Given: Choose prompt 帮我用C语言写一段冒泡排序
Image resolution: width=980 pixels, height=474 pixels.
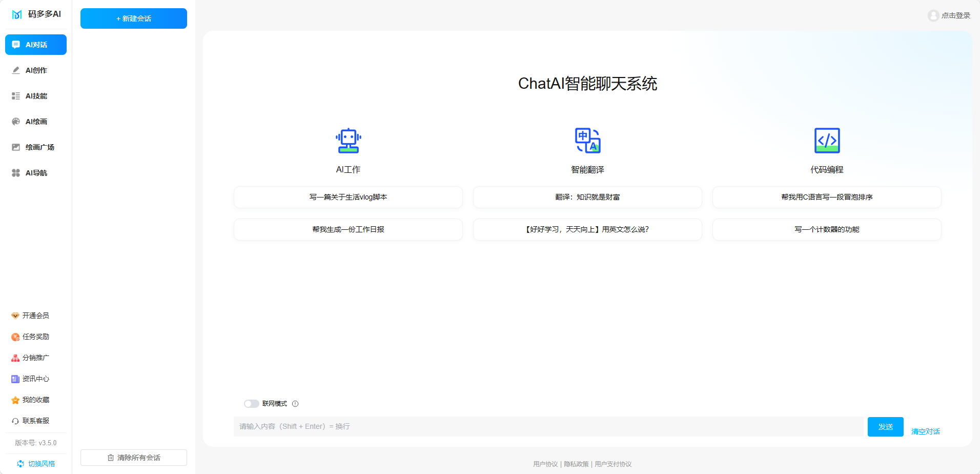Looking at the screenshot, I should click(827, 197).
